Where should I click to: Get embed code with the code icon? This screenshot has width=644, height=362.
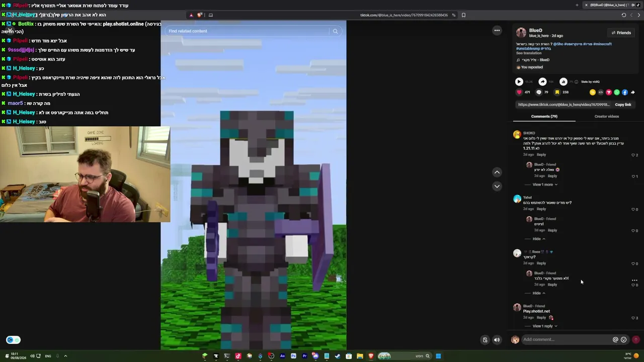coord(601,93)
